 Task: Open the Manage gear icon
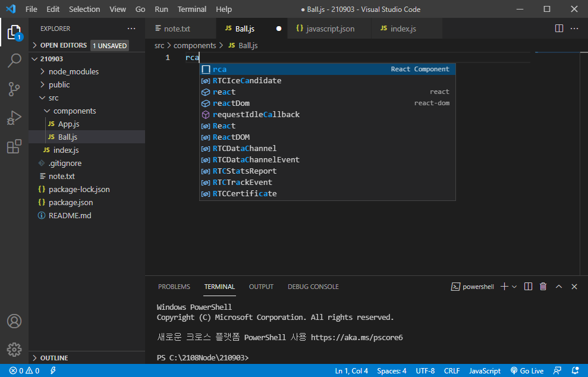14,349
